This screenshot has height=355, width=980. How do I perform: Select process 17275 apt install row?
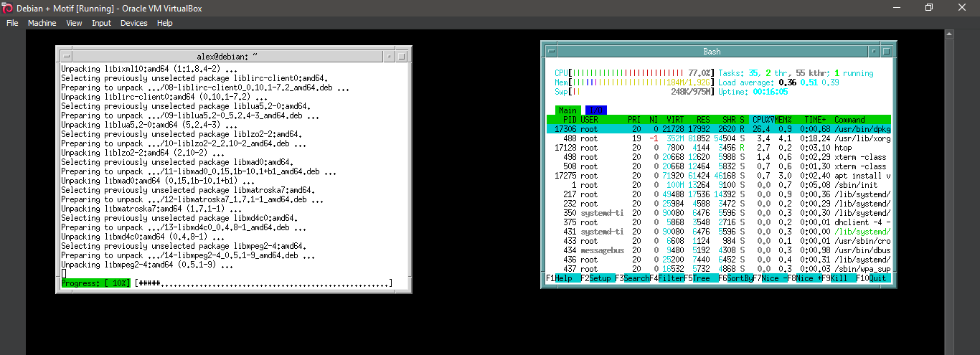click(x=718, y=176)
